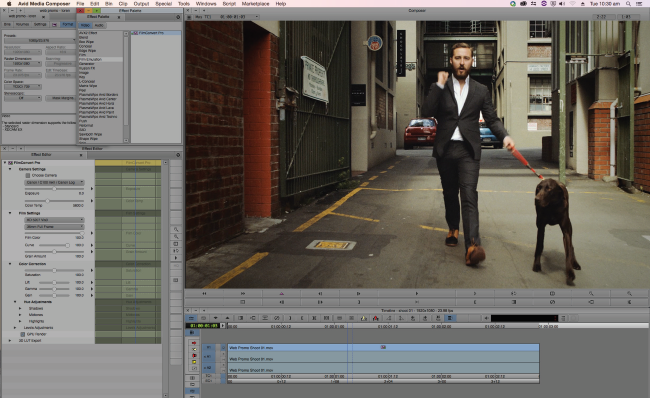Click the timeline timecode display
The image size is (650, 398).
[204, 326]
